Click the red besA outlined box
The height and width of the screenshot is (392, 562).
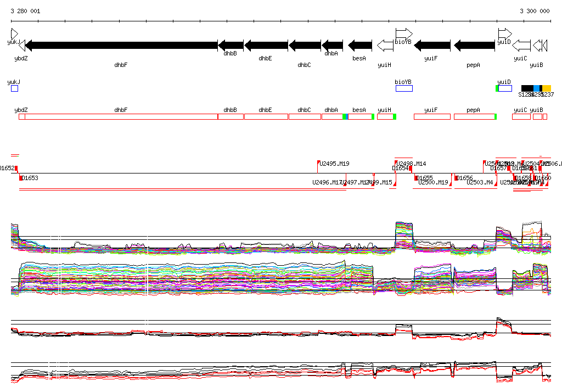(x=360, y=116)
